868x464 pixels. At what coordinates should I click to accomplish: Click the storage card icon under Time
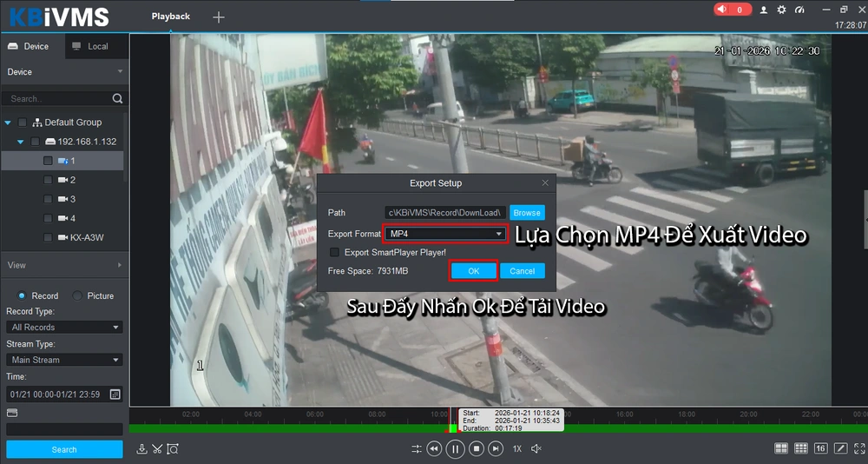coord(11,413)
